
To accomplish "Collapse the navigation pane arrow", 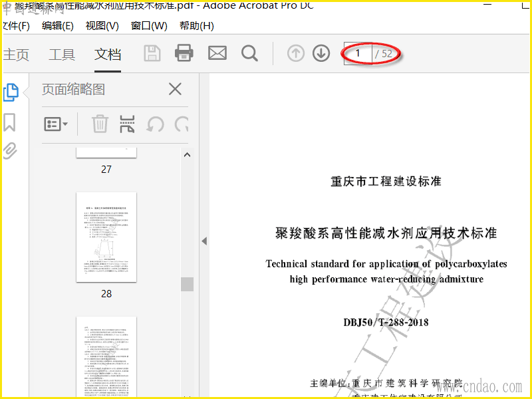I will pos(204,241).
